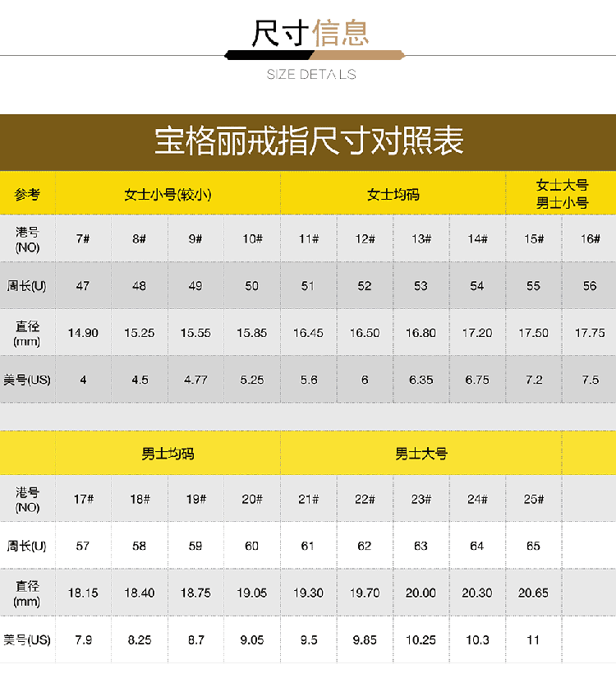This screenshot has width=616, height=697.
Task: Click size cell 15#
Action: coord(533,239)
